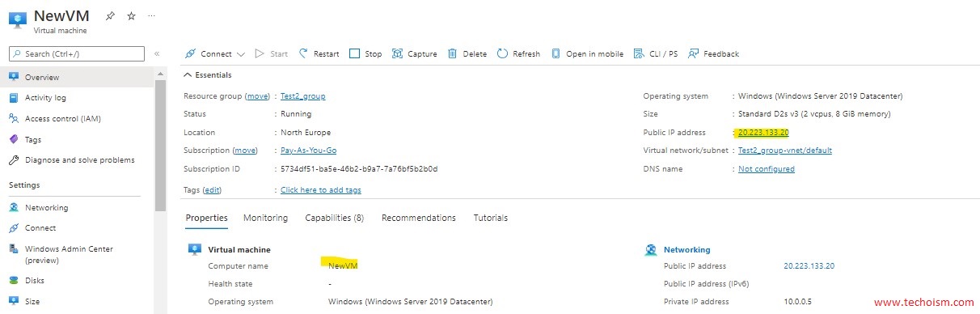Image resolution: width=980 pixels, height=314 pixels.
Task: Click the Networking heading link in Properties
Action: 686,249
